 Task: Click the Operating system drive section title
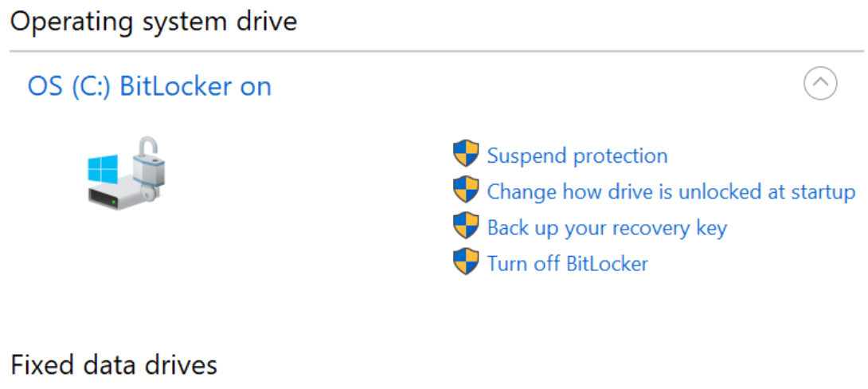tap(153, 22)
